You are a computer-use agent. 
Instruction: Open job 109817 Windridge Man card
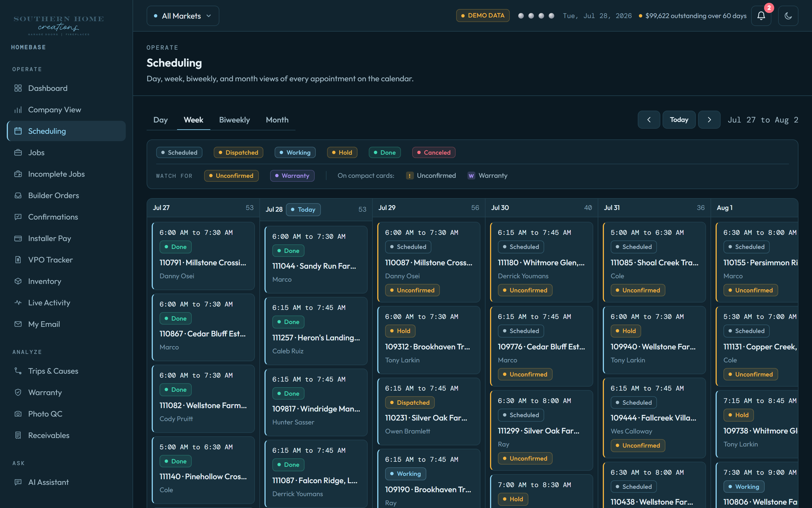[x=316, y=402]
